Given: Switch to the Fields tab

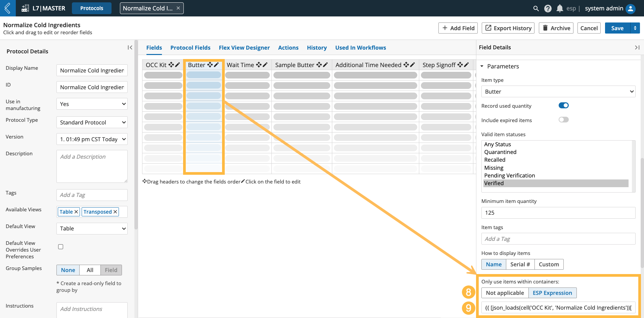Looking at the screenshot, I should (x=154, y=48).
